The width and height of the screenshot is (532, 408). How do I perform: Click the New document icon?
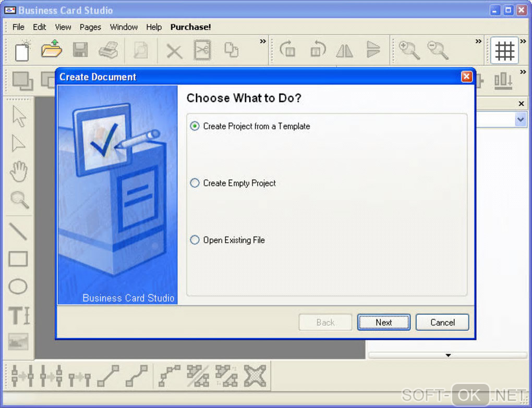click(x=22, y=51)
